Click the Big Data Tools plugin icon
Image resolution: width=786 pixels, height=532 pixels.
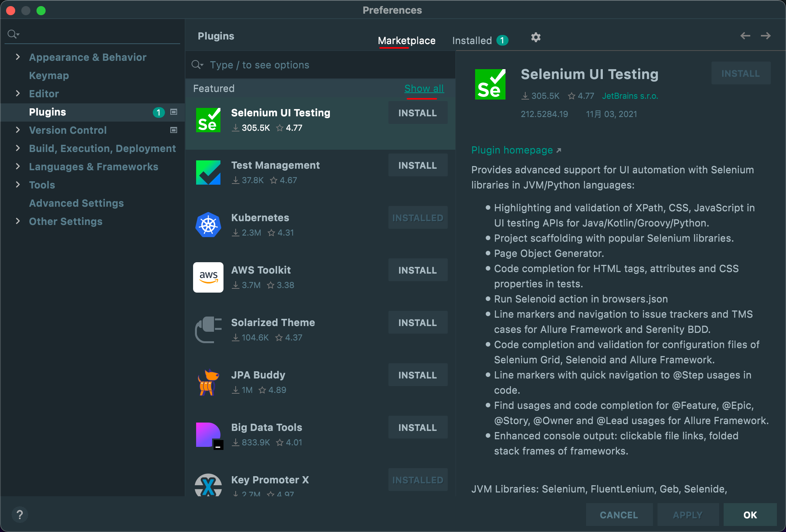pyautogui.click(x=208, y=435)
